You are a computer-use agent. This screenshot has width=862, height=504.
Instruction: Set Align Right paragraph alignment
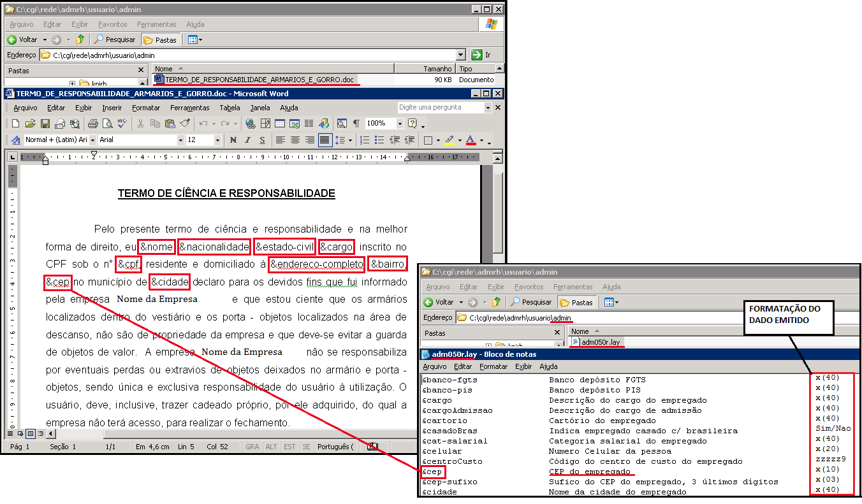310,140
